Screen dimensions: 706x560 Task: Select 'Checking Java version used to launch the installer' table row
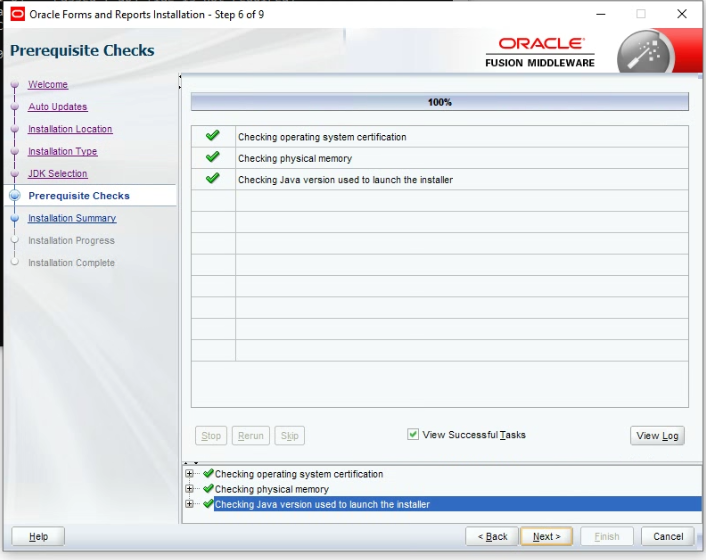click(x=439, y=179)
